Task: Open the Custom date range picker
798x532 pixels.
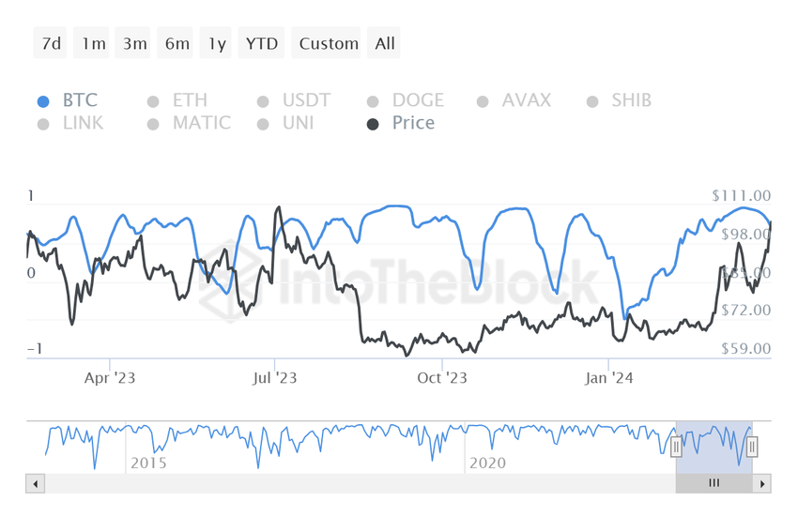Action: [x=326, y=43]
